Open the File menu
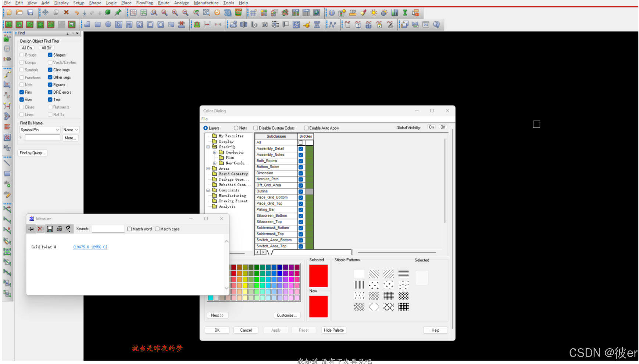This screenshot has height=364, width=639. 7,3
